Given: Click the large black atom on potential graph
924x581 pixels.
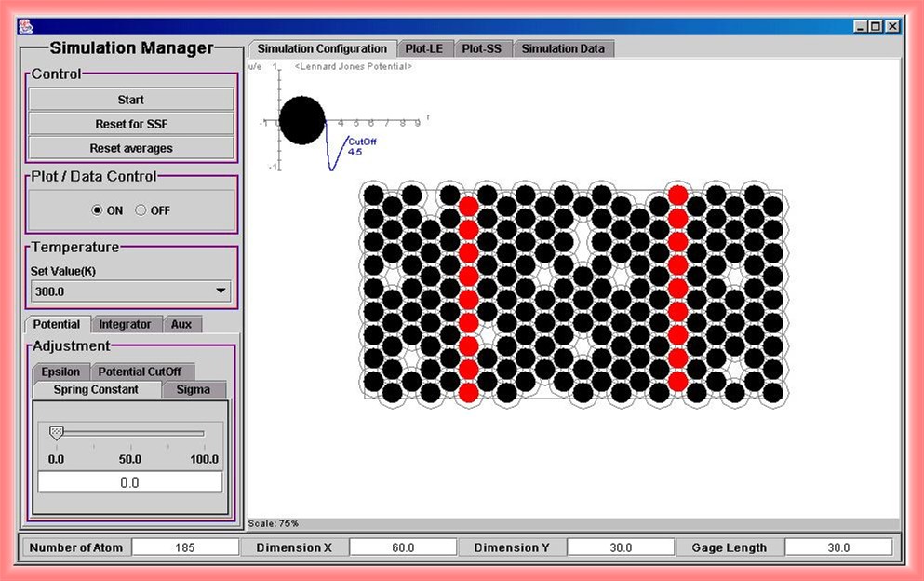Looking at the screenshot, I should tap(301, 120).
